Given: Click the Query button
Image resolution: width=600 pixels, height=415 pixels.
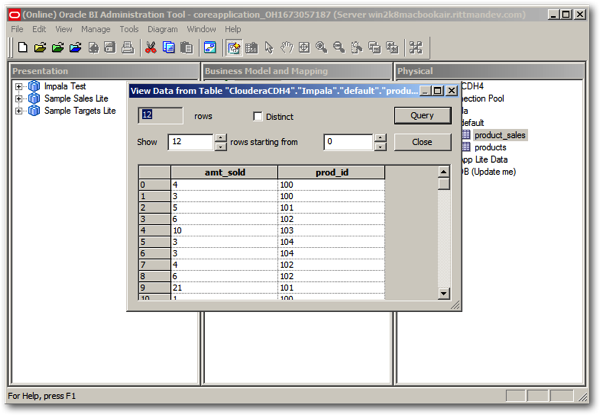Looking at the screenshot, I should (x=422, y=116).
